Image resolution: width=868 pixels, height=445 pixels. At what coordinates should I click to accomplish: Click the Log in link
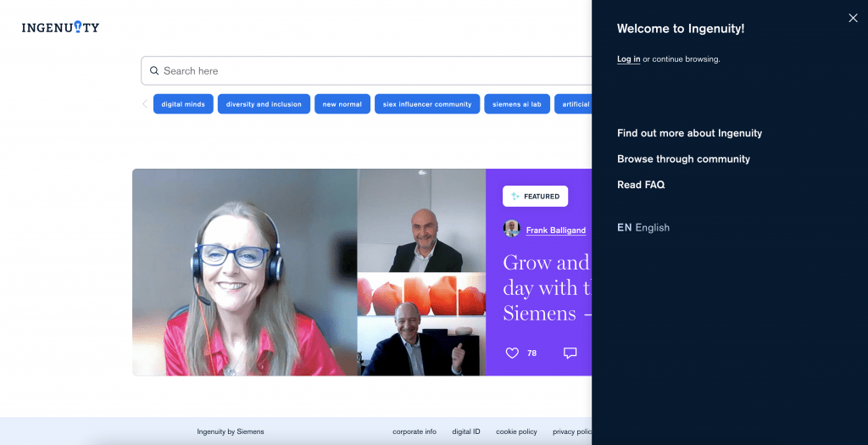click(x=628, y=59)
